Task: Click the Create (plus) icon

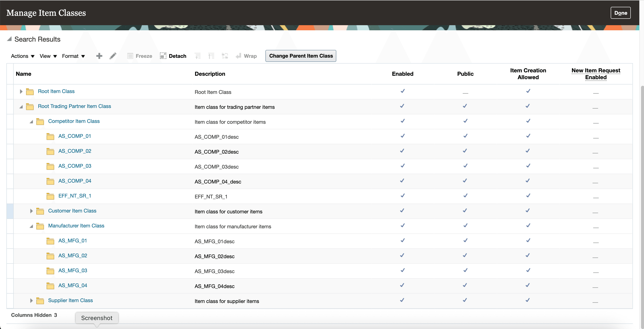Action: tap(99, 56)
